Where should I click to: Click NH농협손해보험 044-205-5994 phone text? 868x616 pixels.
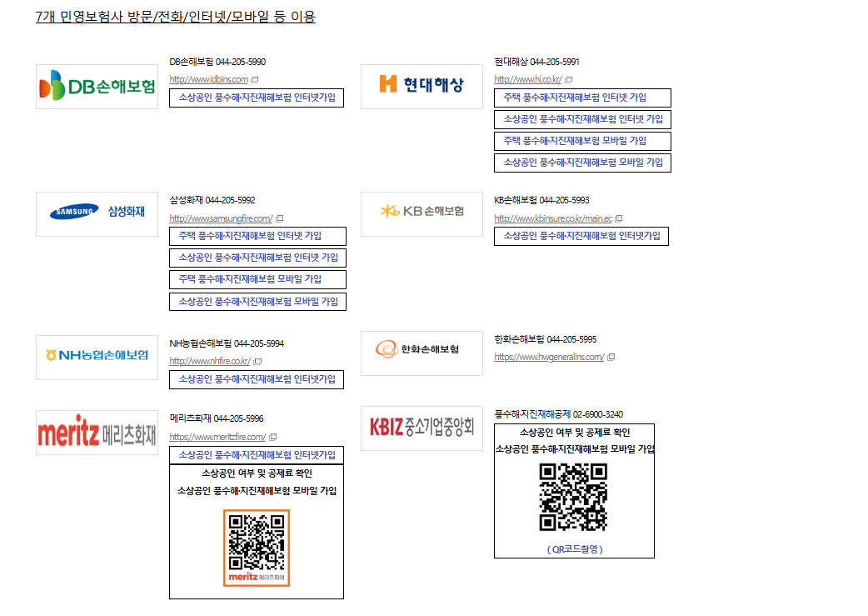[x=227, y=343]
